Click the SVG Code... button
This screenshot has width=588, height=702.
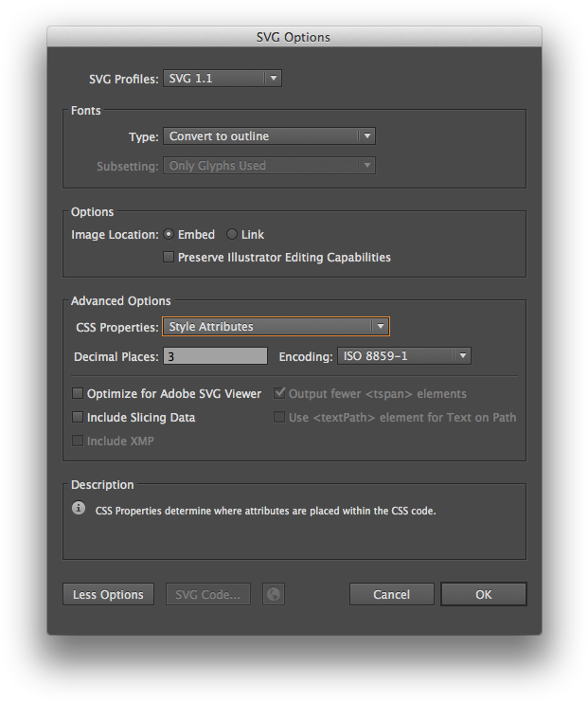point(208,594)
